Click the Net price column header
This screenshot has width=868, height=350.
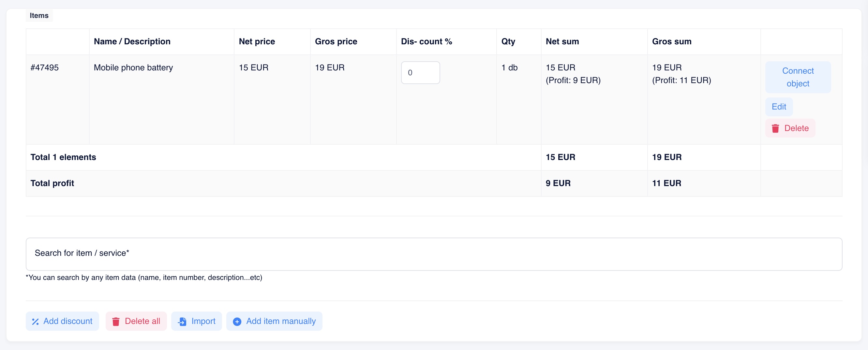257,41
